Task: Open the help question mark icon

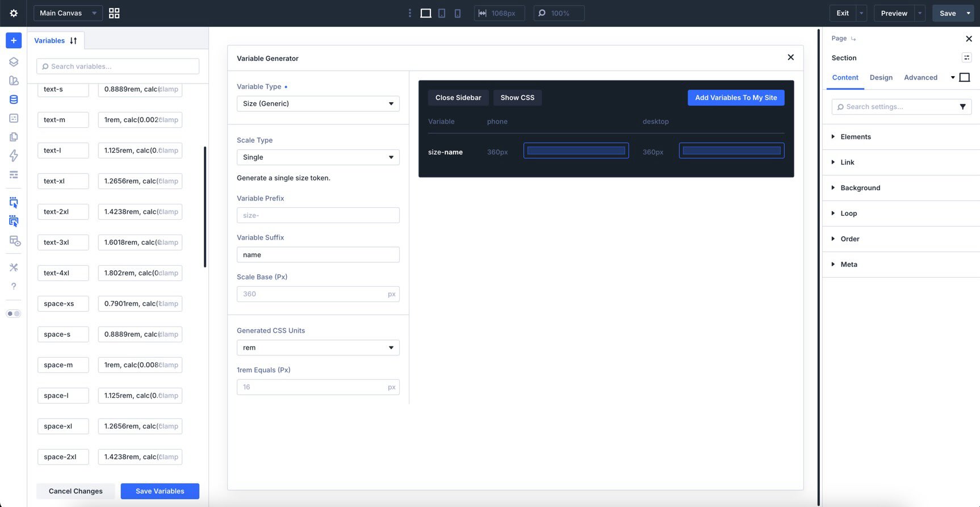Action: [x=14, y=286]
